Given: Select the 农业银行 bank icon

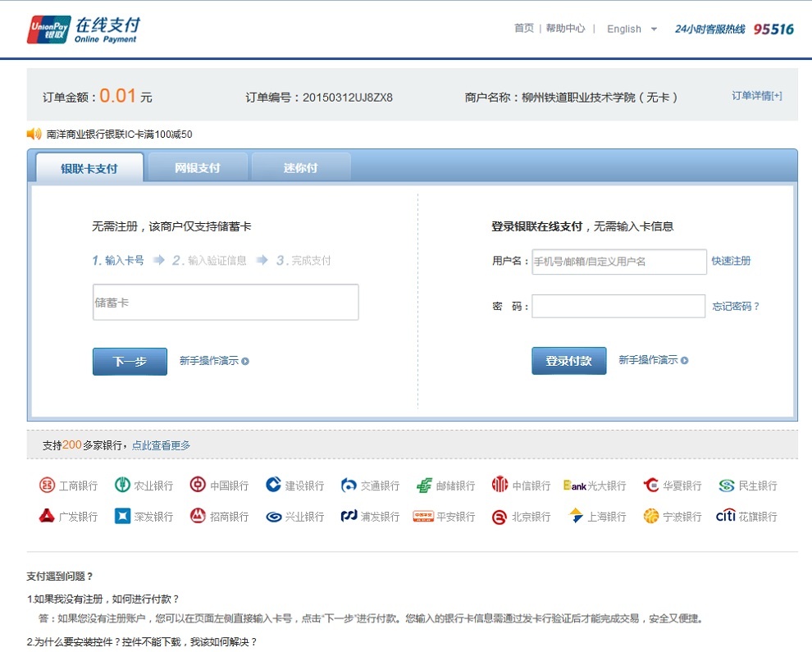Looking at the screenshot, I should (142, 485).
